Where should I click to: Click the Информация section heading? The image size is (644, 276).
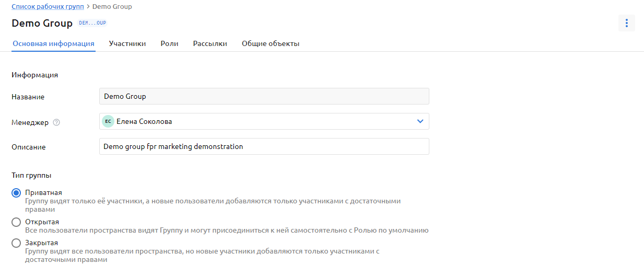[x=34, y=75]
